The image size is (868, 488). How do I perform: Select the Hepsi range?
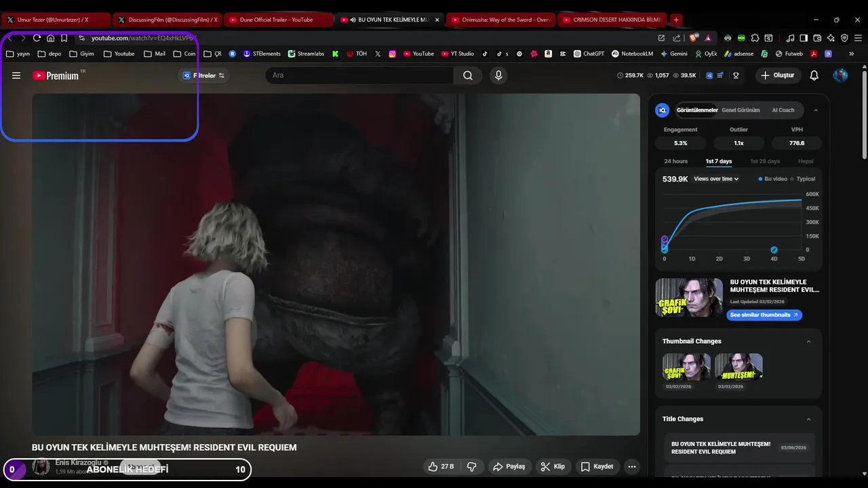(x=806, y=161)
